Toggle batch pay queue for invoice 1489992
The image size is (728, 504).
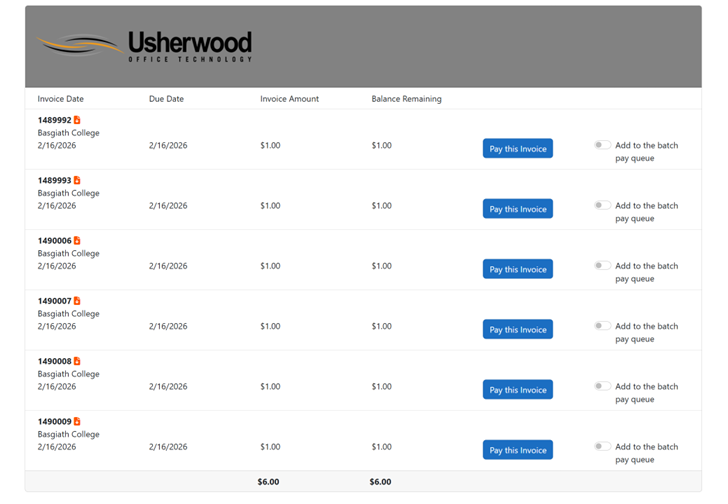[602, 145]
